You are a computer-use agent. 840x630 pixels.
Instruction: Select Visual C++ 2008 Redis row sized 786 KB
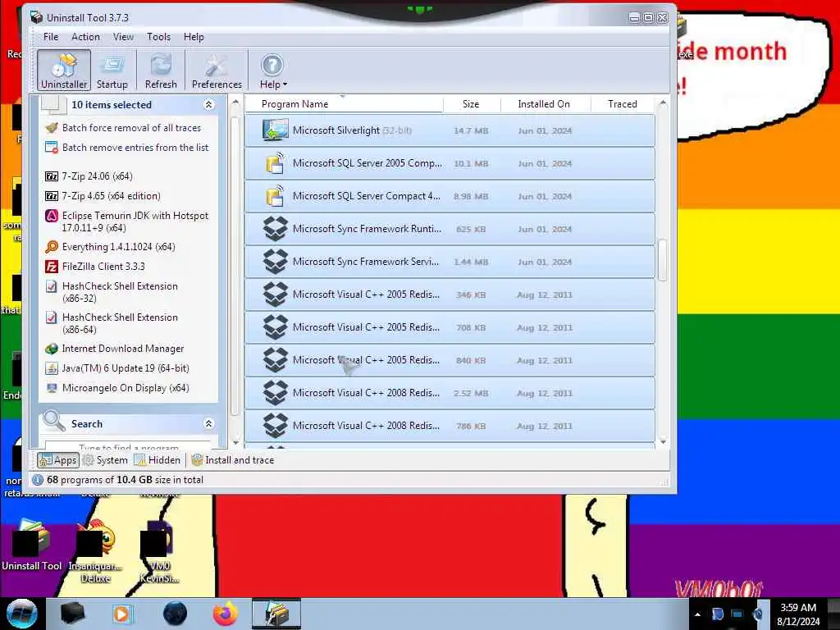click(x=450, y=426)
